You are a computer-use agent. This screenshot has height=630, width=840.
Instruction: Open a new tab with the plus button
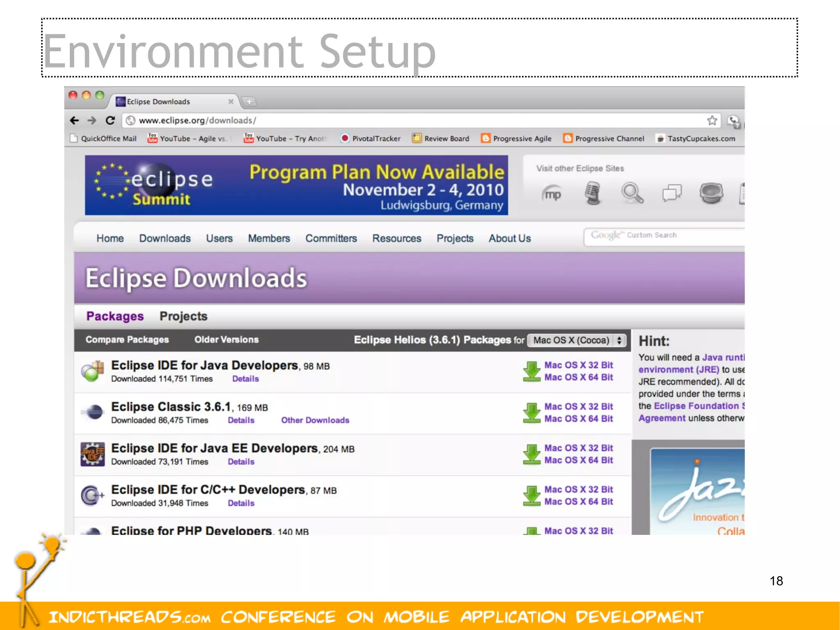coord(249,101)
